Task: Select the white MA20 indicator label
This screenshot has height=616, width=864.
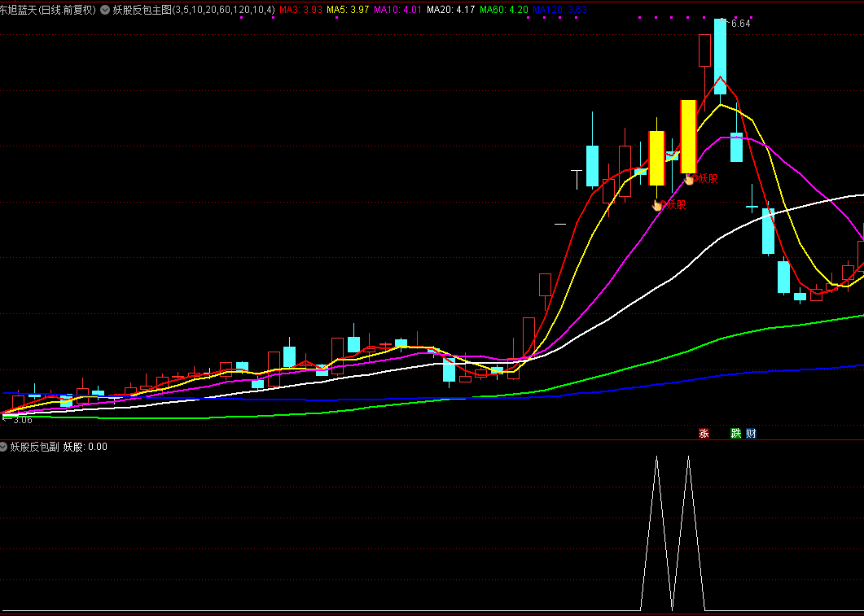Action: click(450, 11)
